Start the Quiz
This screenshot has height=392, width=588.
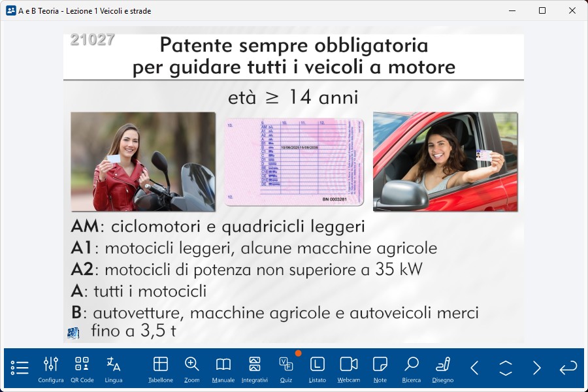click(286, 368)
